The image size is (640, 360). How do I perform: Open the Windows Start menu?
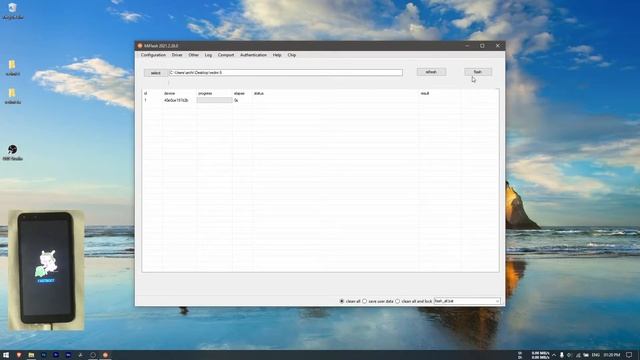(x=6, y=355)
